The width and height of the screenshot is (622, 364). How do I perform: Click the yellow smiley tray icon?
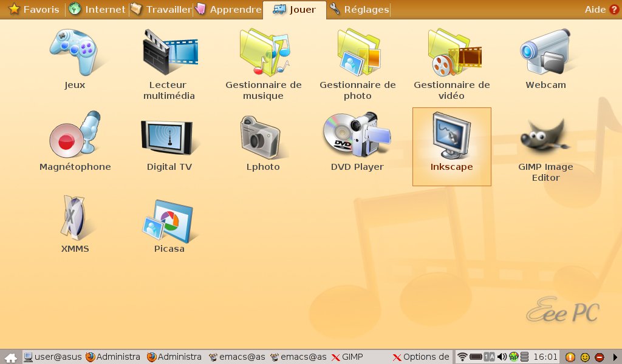[x=585, y=357]
